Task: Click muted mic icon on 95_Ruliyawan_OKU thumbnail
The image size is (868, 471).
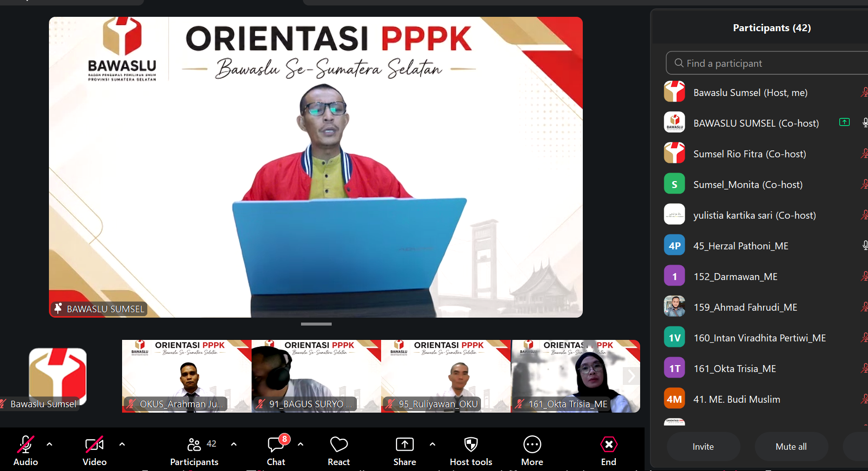Action: [390, 404]
